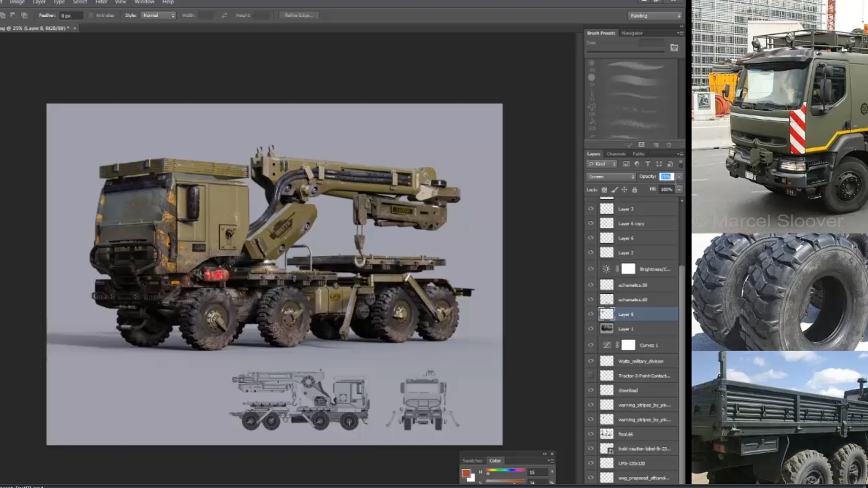Image resolution: width=868 pixels, height=488 pixels.
Task: Click the Feather input field
Action: point(71,16)
